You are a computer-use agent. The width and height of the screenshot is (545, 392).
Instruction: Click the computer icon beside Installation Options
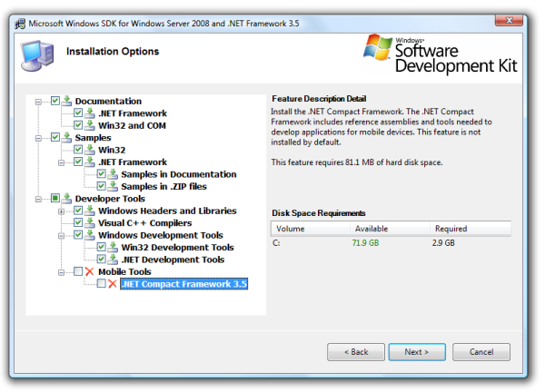[x=37, y=55]
